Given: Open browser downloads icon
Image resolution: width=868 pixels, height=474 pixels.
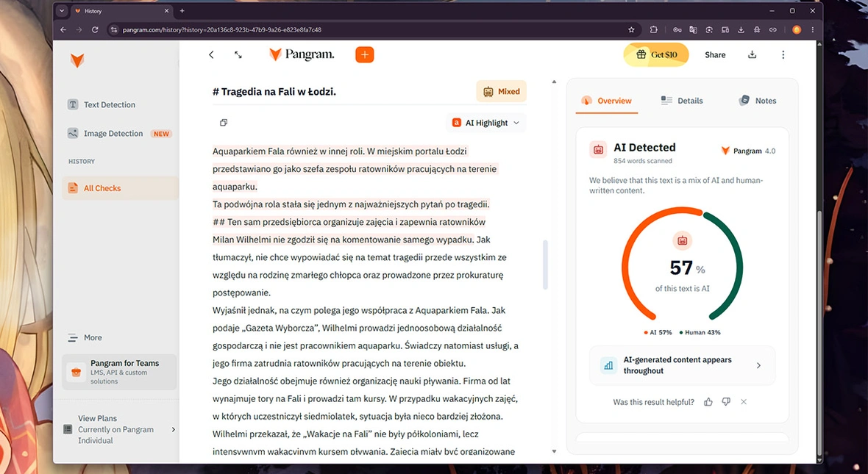Looking at the screenshot, I should point(741,30).
